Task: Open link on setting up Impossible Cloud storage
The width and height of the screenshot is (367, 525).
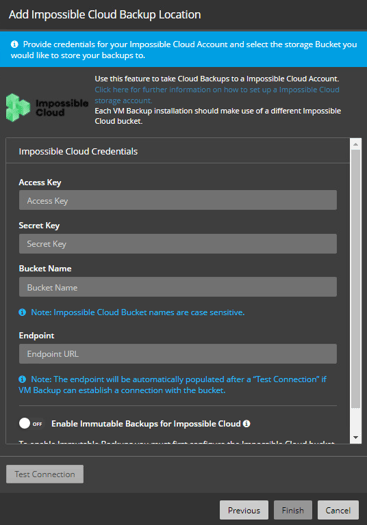Action: tap(217, 95)
